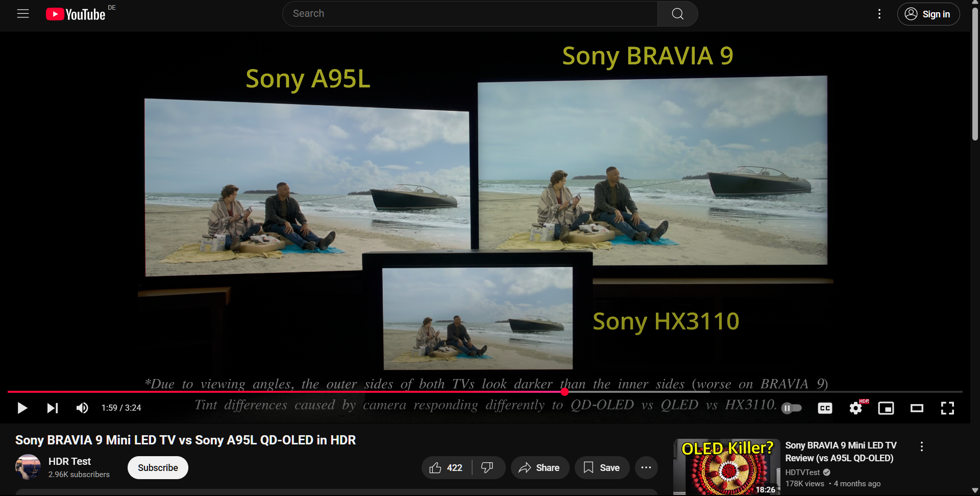The image size is (980, 496).
Task: Focus the Search input field
Action: coord(470,14)
